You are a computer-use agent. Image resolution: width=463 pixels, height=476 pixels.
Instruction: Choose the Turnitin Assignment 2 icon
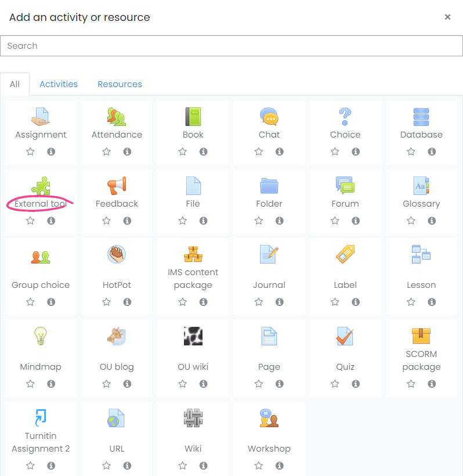(x=41, y=418)
